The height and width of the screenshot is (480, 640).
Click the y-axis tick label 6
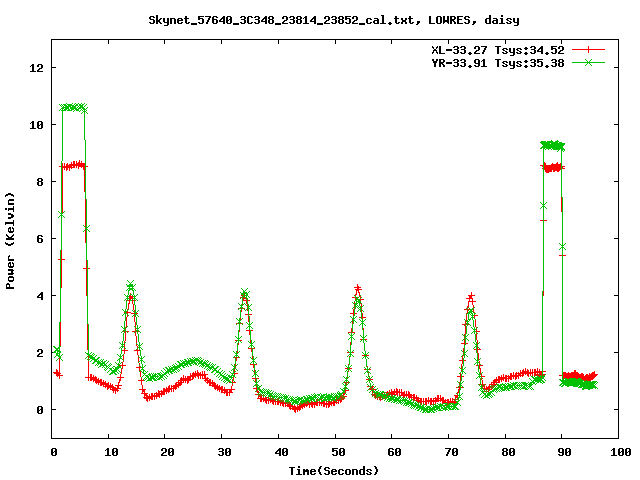click(40, 239)
